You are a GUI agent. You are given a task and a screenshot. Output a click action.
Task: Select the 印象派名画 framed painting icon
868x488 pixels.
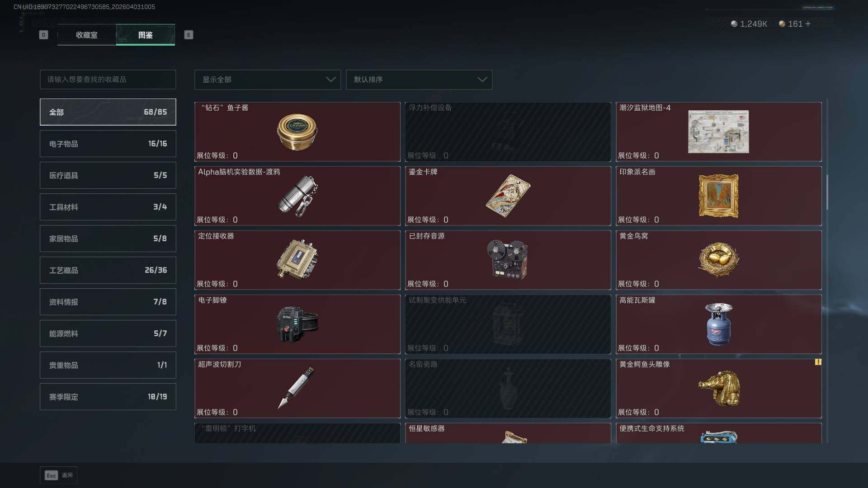click(718, 196)
